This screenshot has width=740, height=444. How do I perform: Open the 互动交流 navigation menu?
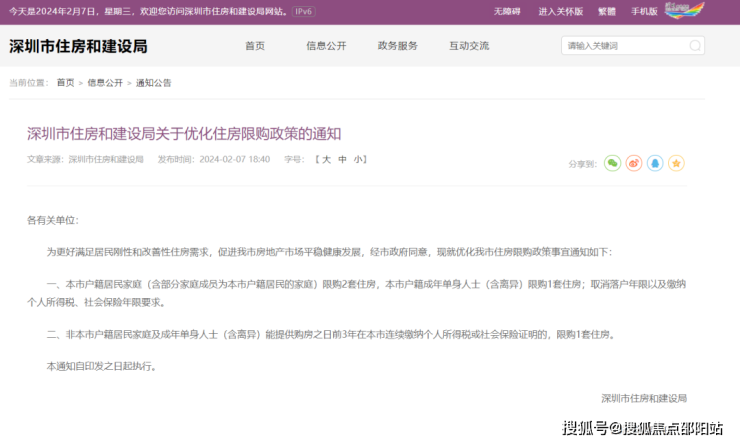469,46
